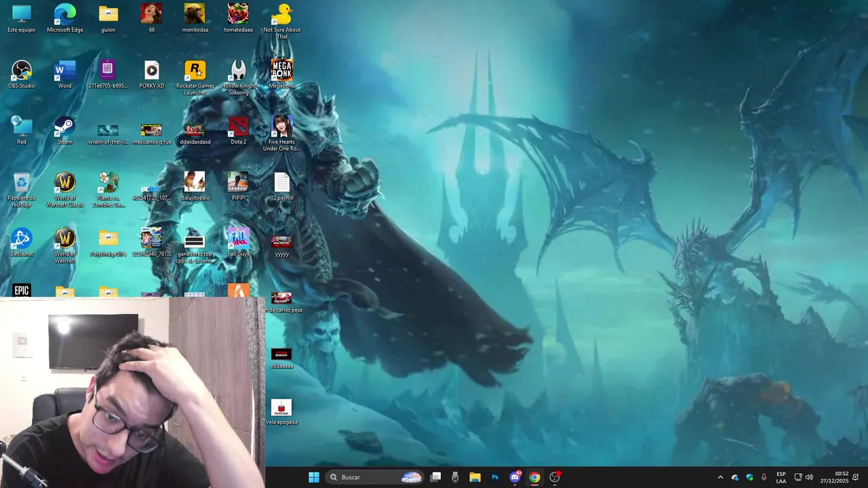Select the dibujitopalo image file
The width and height of the screenshot is (868, 488).
click(195, 187)
